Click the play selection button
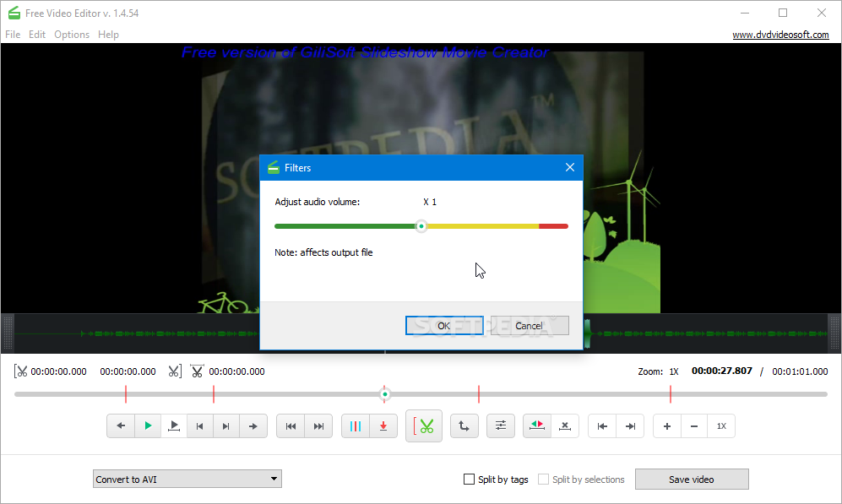 click(174, 426)
